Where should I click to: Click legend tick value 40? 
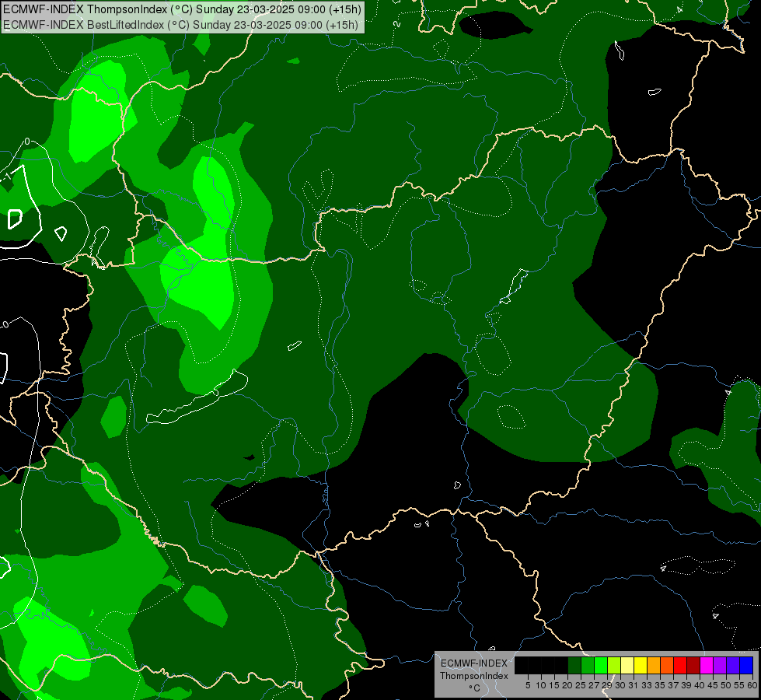pos(700,685)
